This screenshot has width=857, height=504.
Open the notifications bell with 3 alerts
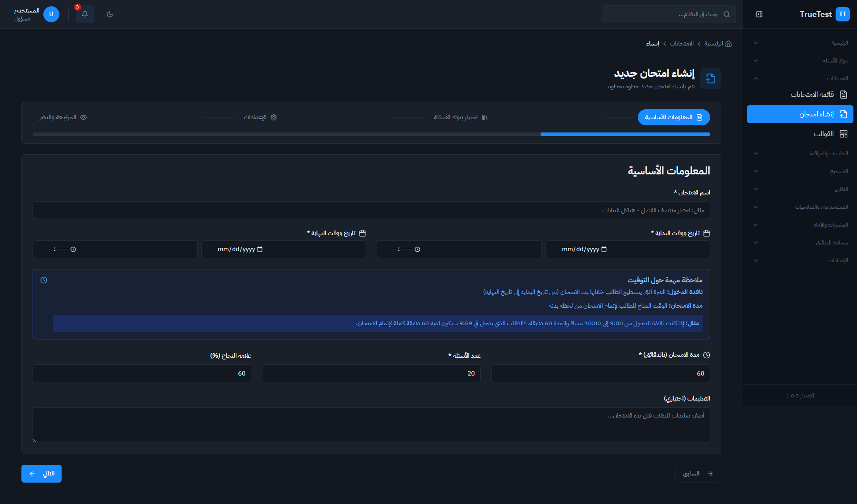click(84, 14)
